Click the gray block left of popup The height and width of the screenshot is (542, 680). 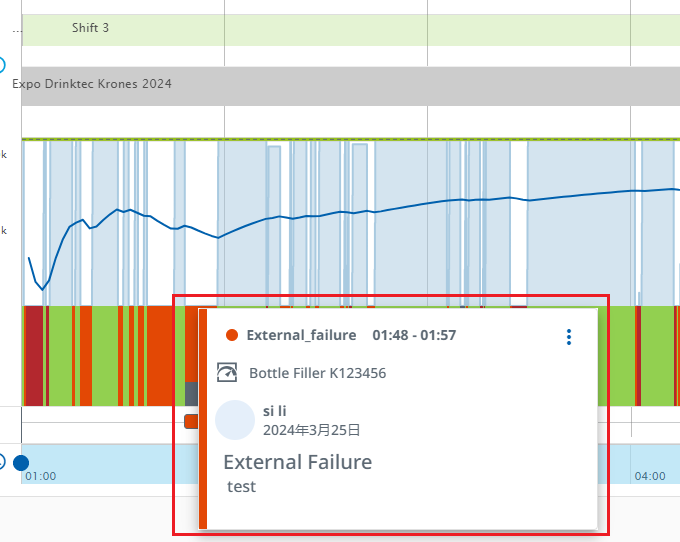click(x=190, y=393)
